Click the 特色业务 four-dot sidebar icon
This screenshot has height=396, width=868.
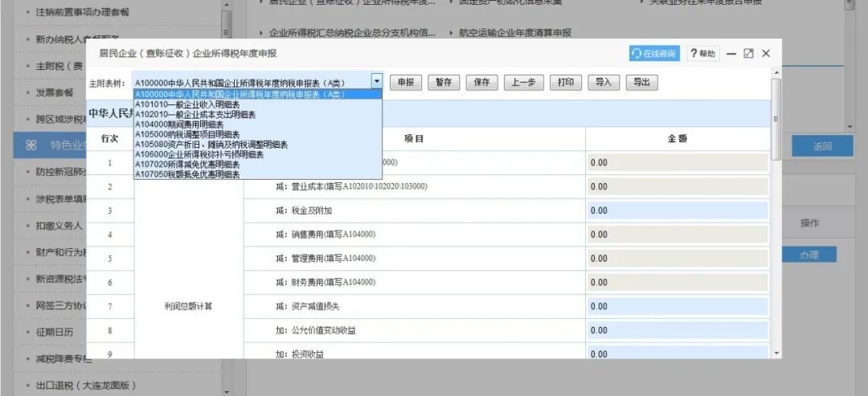click(x=31, y=145)
